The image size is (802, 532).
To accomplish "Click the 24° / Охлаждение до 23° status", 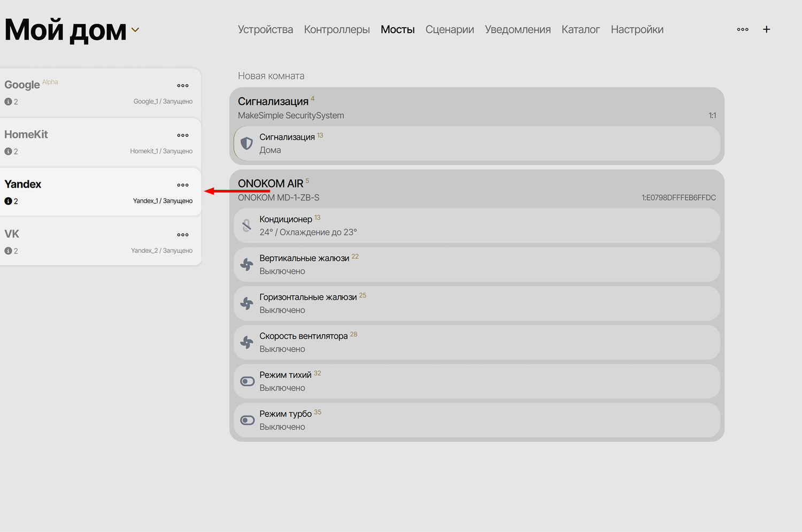I will [x=308, y=233].
